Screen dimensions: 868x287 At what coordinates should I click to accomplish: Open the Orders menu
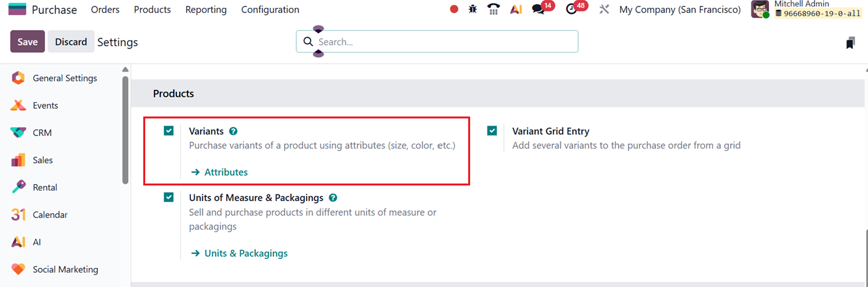[x=105, y=10]
